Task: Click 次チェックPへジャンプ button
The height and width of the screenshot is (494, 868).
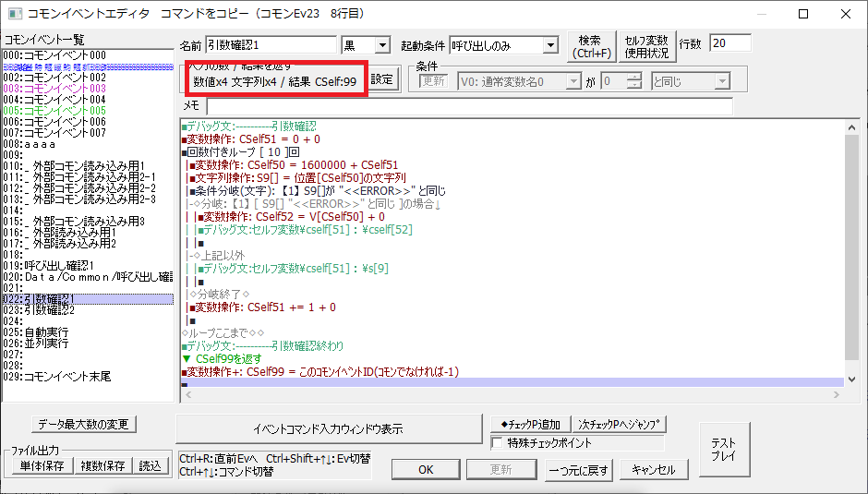Action: 619,425
